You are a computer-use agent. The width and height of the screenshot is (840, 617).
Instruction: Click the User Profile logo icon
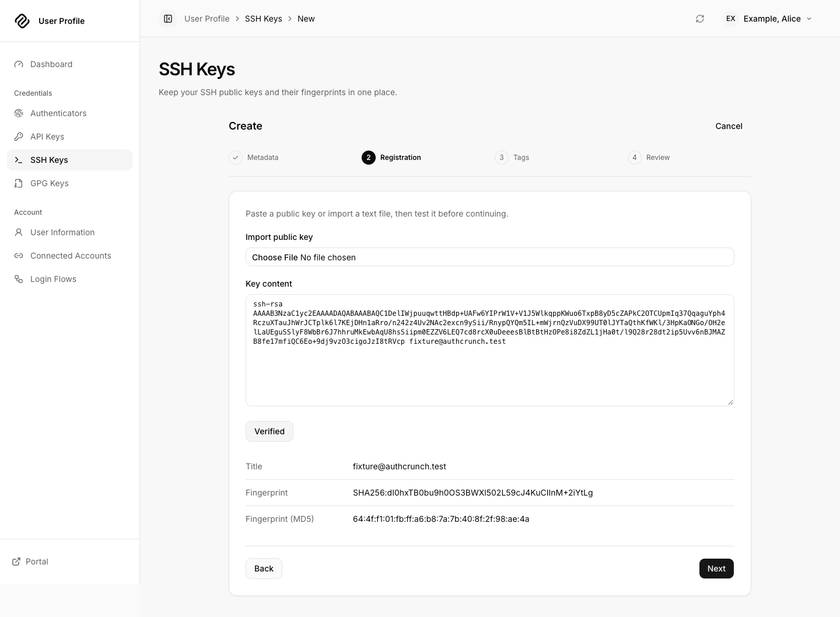click(x=22, y=21)
